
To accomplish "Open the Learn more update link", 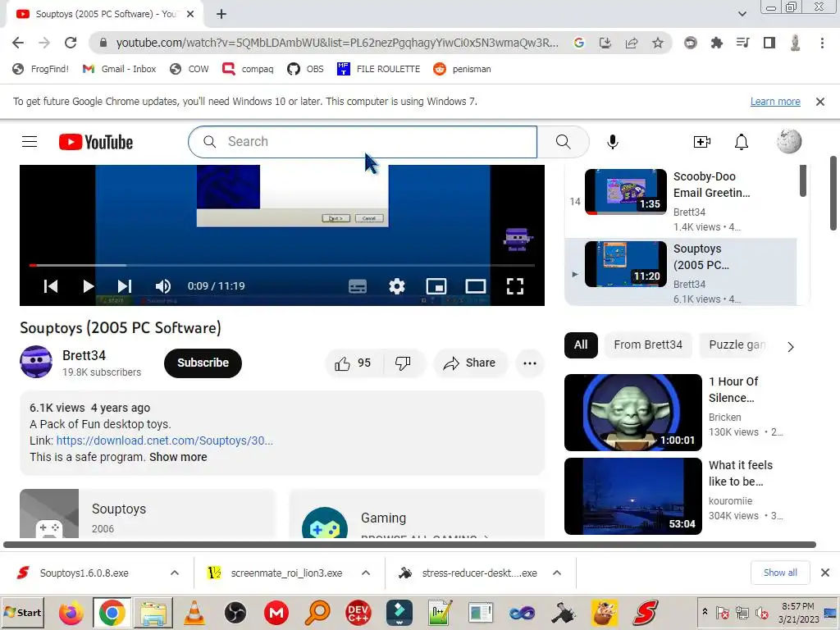I will (x=775, y=101).
